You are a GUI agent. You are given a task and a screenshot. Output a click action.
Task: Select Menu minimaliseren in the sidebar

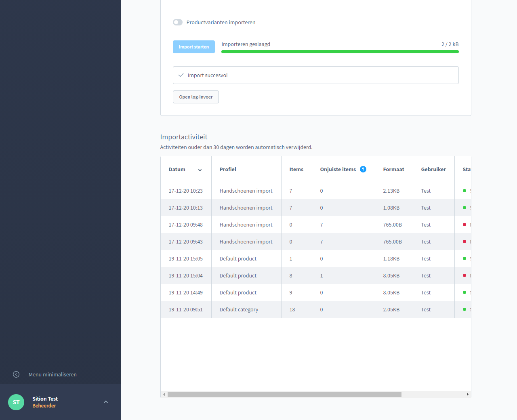click(x=53, y=374)
